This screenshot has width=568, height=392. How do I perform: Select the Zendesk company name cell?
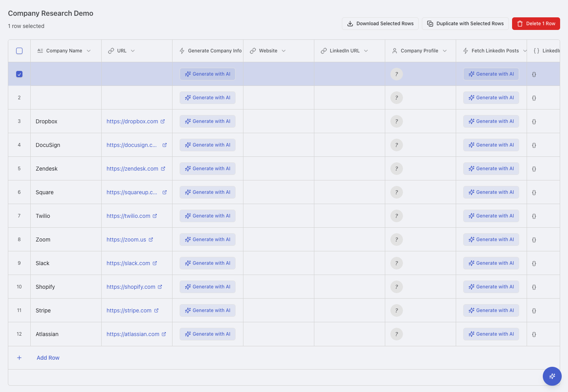coord(66,169)
